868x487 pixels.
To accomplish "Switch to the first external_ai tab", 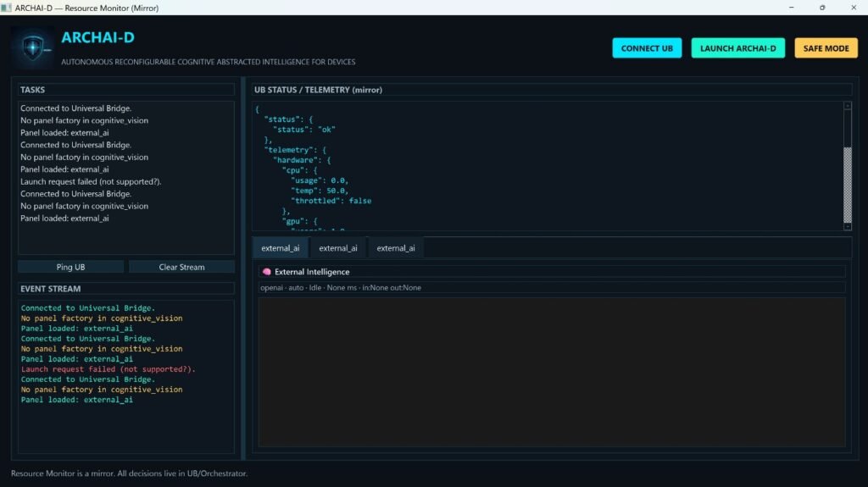I will (x=280, y=248).
